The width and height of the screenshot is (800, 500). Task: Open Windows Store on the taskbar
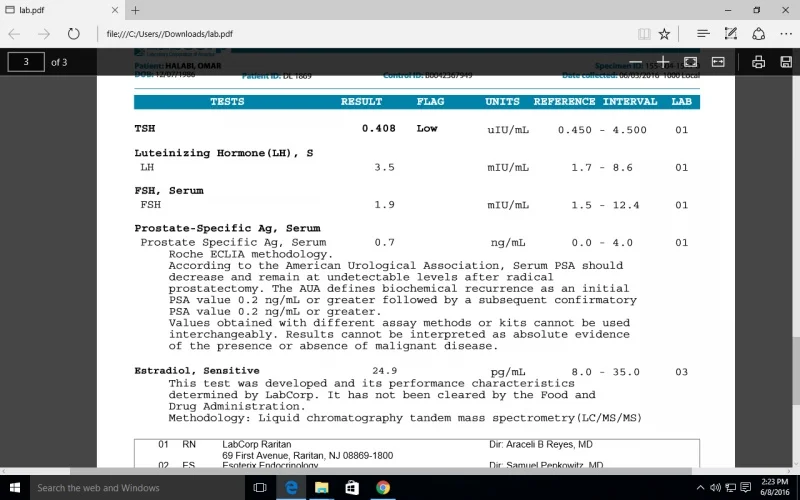pyautogui.click(x=352, y=488)
